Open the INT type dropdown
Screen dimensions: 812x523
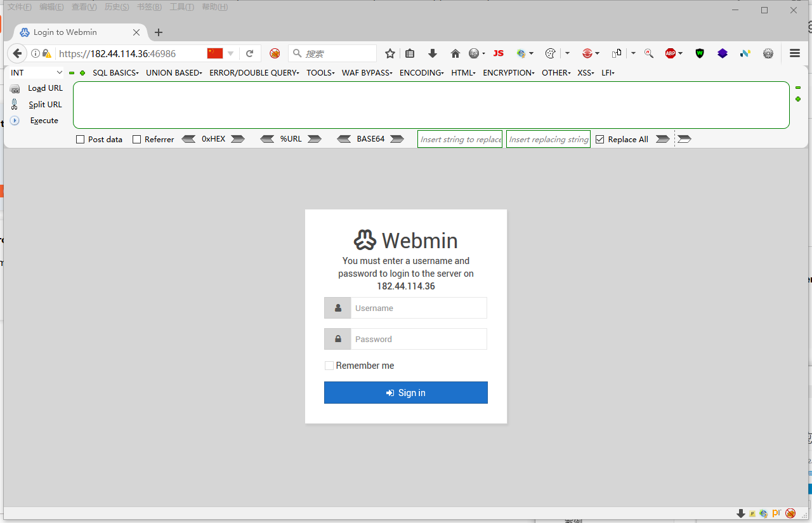(x=37, y=73)
